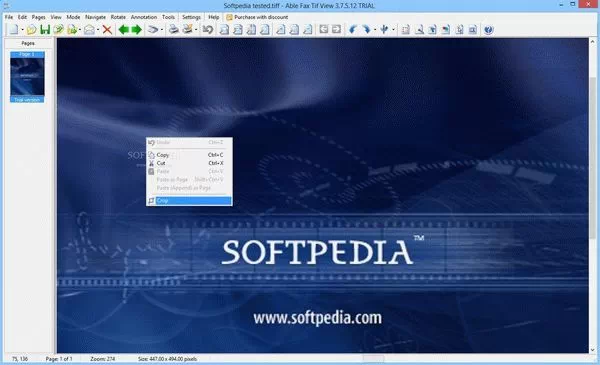Choose Cut in the context menu
This screenshot has width=600, height=365.
pyautogui.click(x=189, y=163)
